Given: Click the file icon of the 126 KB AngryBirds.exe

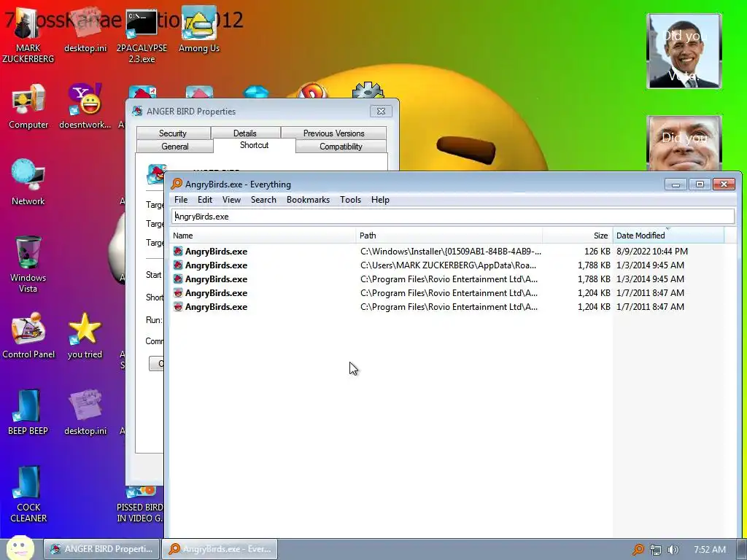Looking at the screenshot, I should click(x=178, y=251).
